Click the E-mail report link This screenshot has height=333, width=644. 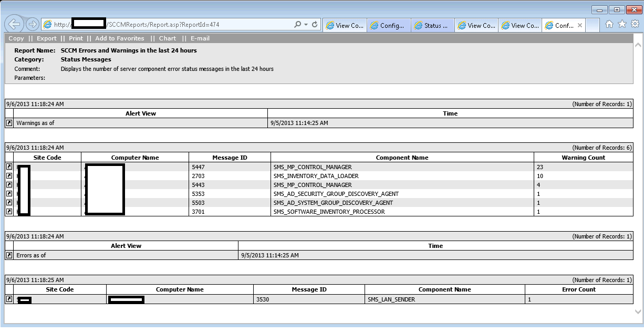(200, 38)
